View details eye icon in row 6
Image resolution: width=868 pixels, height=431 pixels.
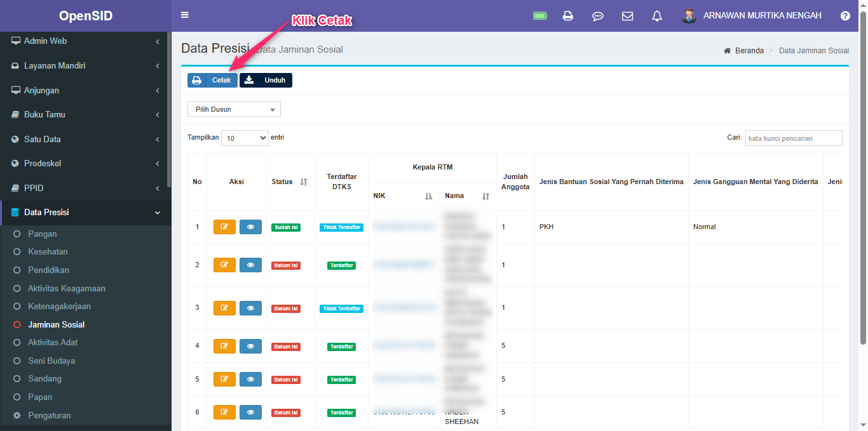click(250, 412)
